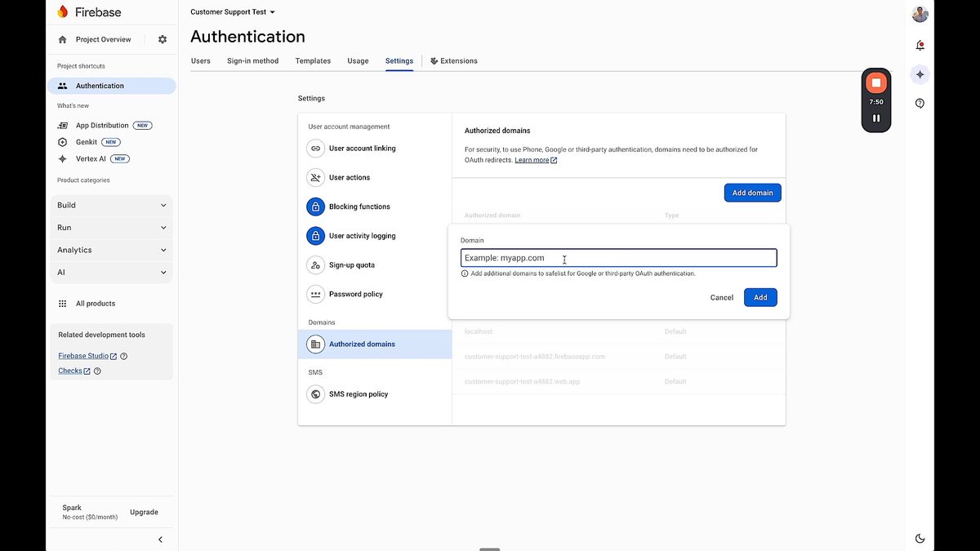Switch to the Templates tab
The height and width of the screenshot is (551, 980).
pos(313,61)
